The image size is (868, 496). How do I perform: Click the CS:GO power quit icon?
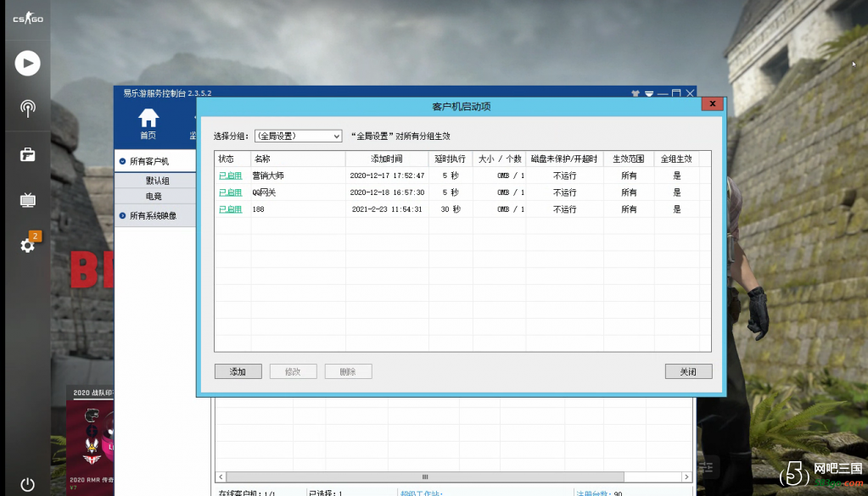(28, 484)
